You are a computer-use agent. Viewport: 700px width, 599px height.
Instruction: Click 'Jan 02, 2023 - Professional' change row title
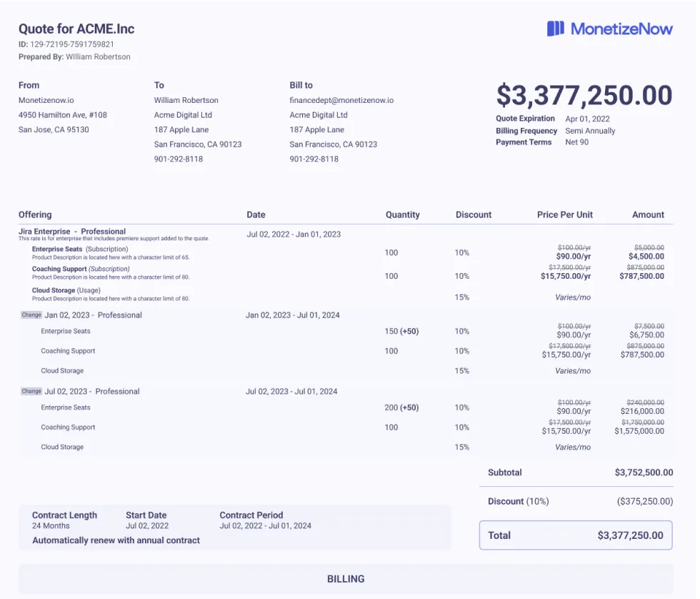point(93,315)
